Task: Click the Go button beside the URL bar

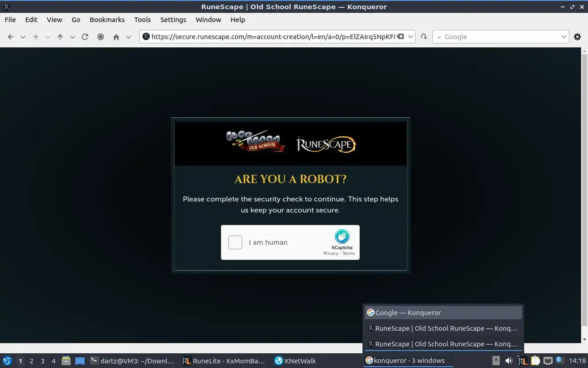Action: [x=424, y=37]
